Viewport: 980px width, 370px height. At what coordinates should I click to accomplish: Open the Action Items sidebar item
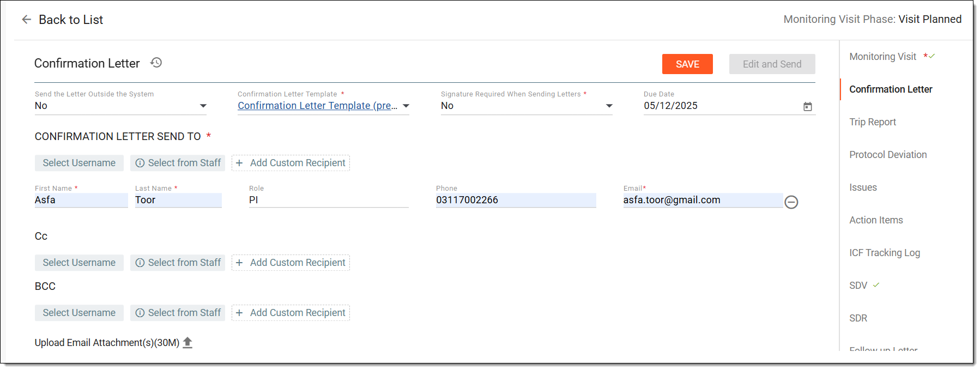coord(876,220)
